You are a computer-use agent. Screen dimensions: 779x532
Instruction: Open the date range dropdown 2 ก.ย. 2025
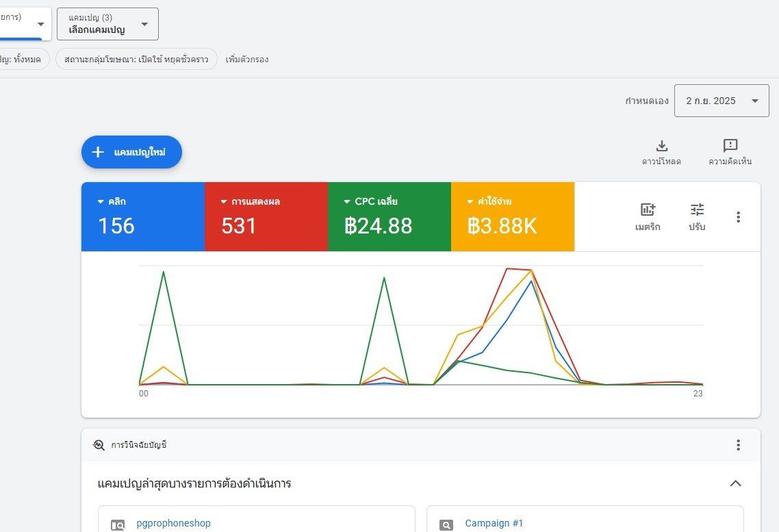coord(721,101)
